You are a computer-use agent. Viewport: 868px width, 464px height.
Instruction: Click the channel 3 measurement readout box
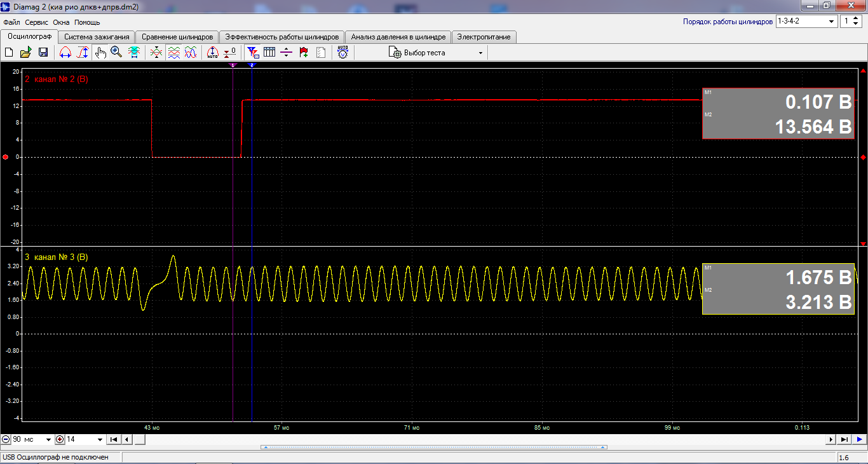778,289
